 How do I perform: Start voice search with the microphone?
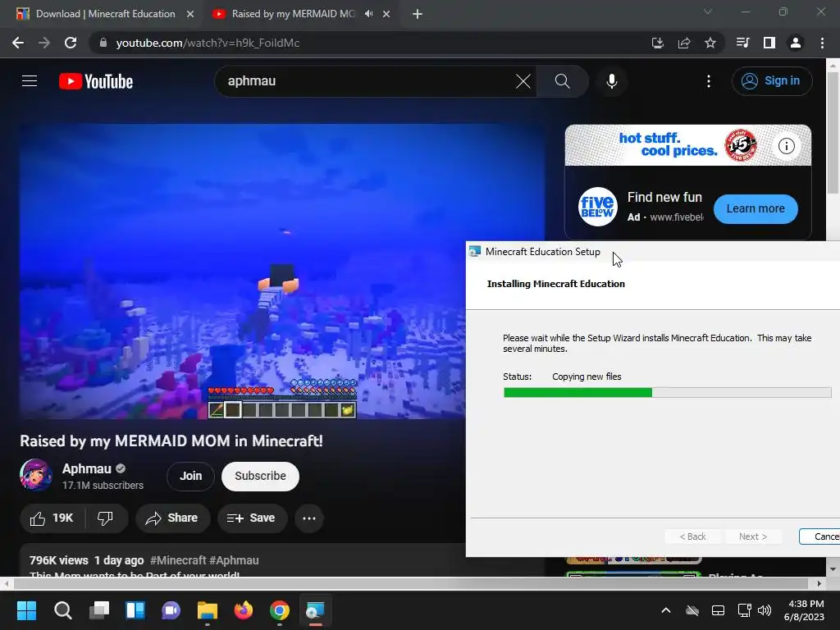click(611, 81)
